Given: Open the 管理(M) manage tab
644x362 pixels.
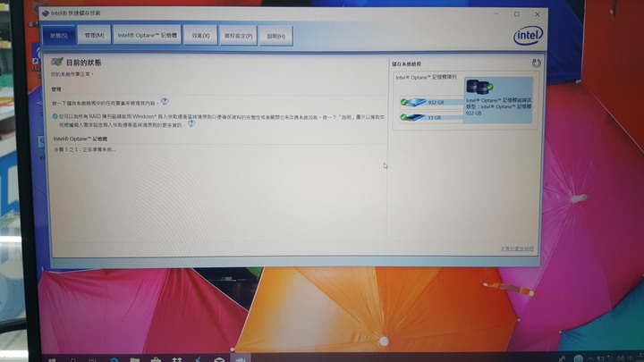Looking at the screenshot, I should click(x=94, y=35).
